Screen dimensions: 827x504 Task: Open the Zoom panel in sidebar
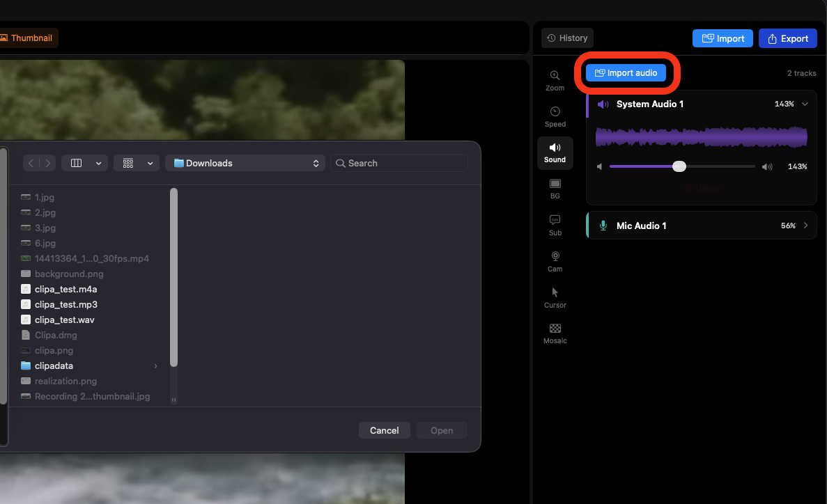point(555,80)
